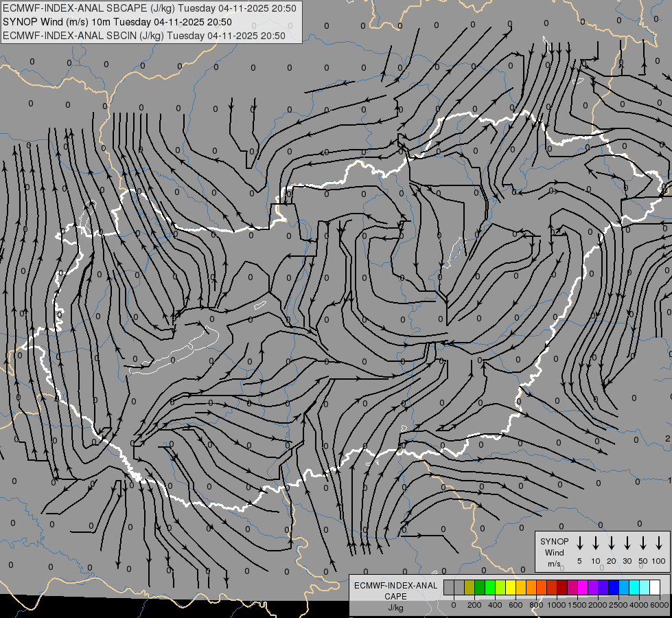This screenshot has width=672, height=618.
Task: Pick the yellow-green CAPE legend swatch
Action: 500,587
